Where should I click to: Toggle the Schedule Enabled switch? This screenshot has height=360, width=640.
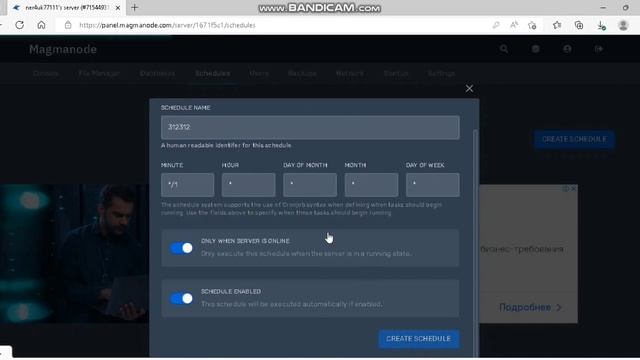(182, 299)
